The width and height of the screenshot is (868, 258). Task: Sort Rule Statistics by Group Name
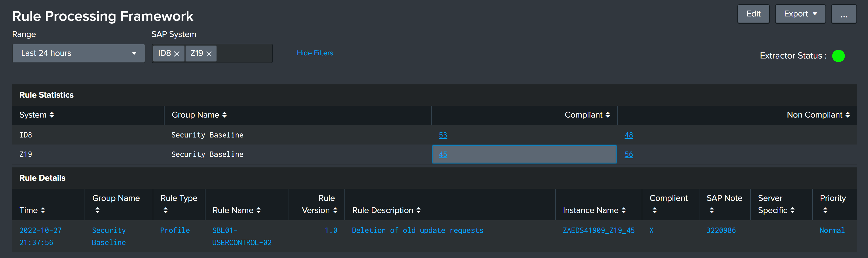pos(199,115)
